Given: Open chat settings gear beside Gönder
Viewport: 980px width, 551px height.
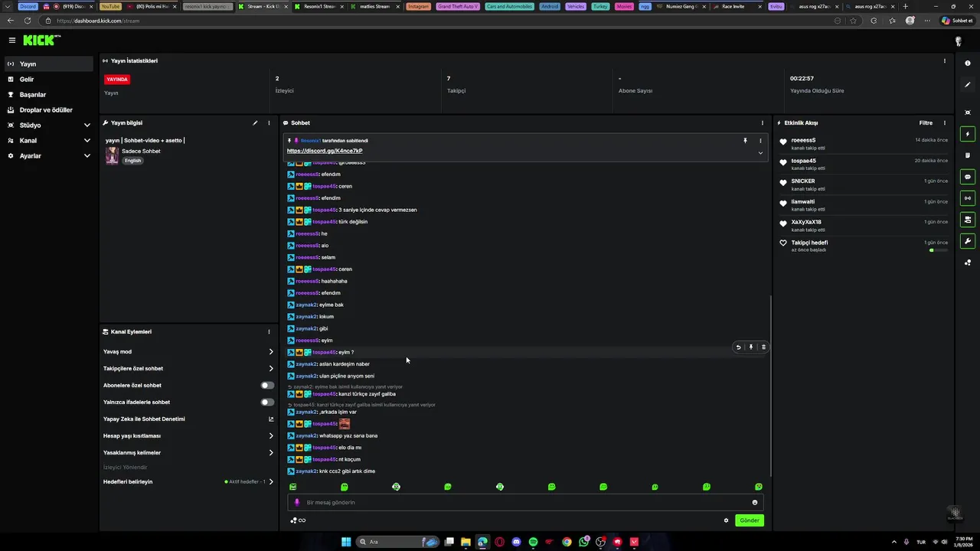Looking at the screenshot, I should 726,520.
